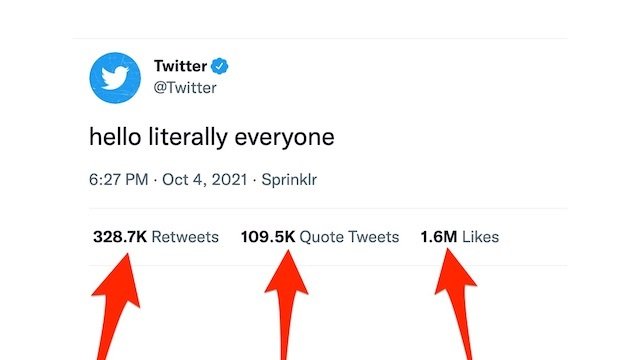Image resolution: width=640 pixels, height=360 pixels.
Task: Select the word hello in the tweet
Action: coord(115,137)
